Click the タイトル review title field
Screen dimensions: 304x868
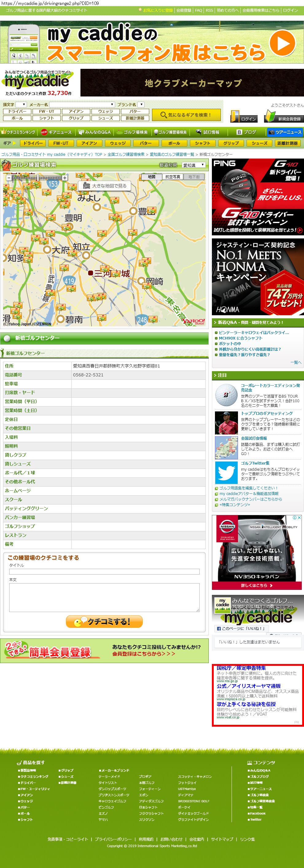[104, 572]
